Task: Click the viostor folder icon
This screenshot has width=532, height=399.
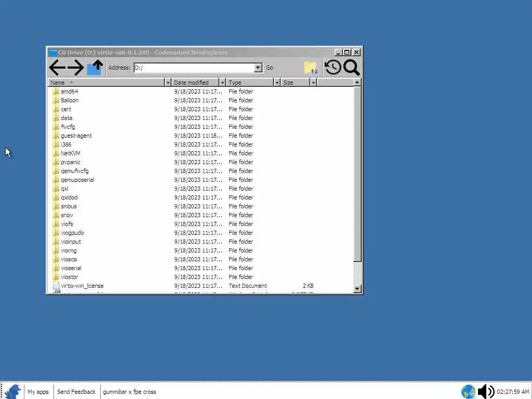Action: [56, 277]
